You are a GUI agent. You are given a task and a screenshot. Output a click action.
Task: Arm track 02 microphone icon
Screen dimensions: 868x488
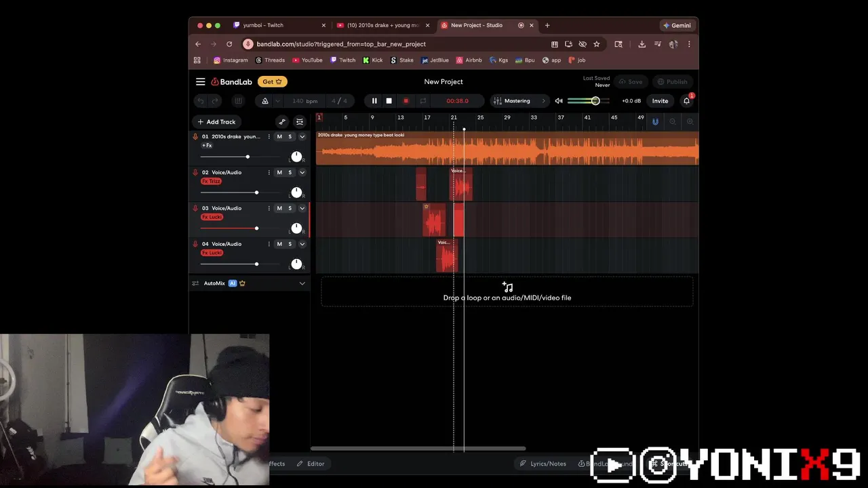[x=195, y=173]
